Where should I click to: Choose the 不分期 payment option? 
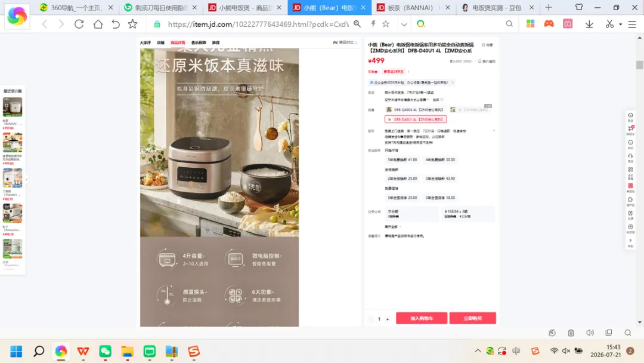pos(411,214)
